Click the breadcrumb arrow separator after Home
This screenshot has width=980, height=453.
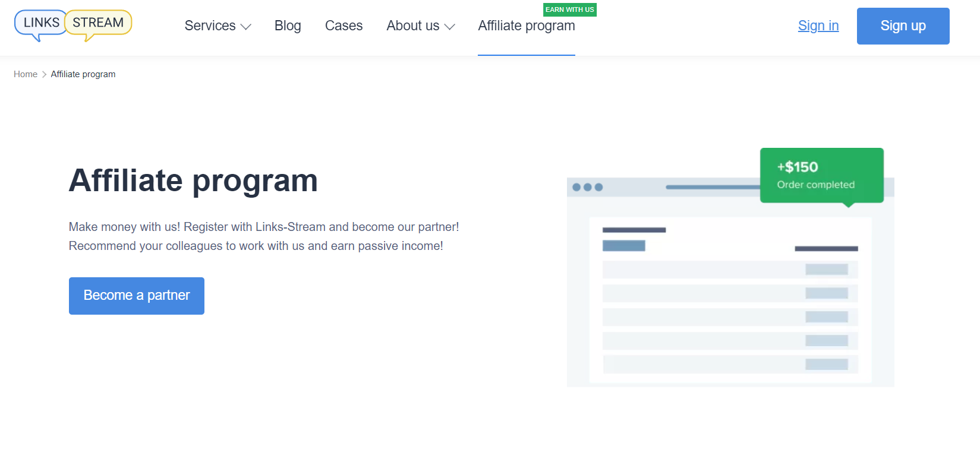(44, 74)
